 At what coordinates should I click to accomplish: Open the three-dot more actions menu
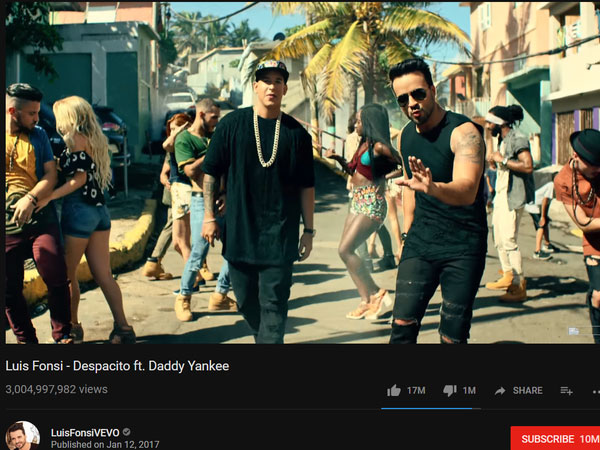(596, 391)
